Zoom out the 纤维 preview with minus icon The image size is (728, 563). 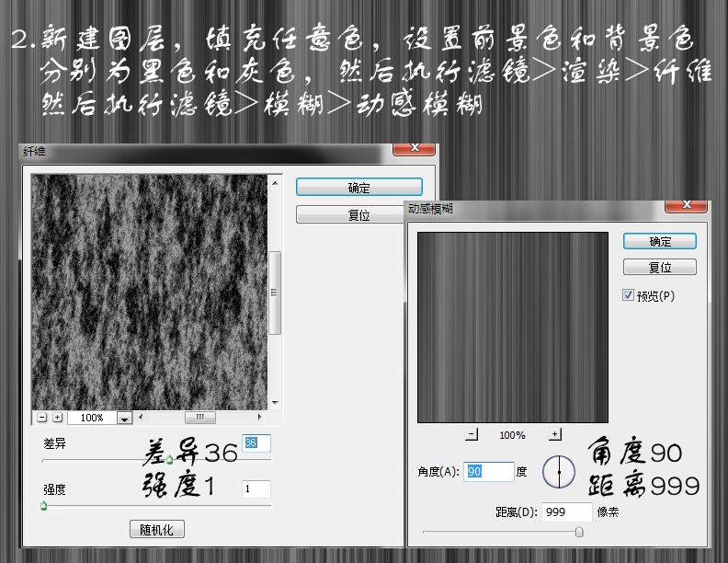[42, 417]
